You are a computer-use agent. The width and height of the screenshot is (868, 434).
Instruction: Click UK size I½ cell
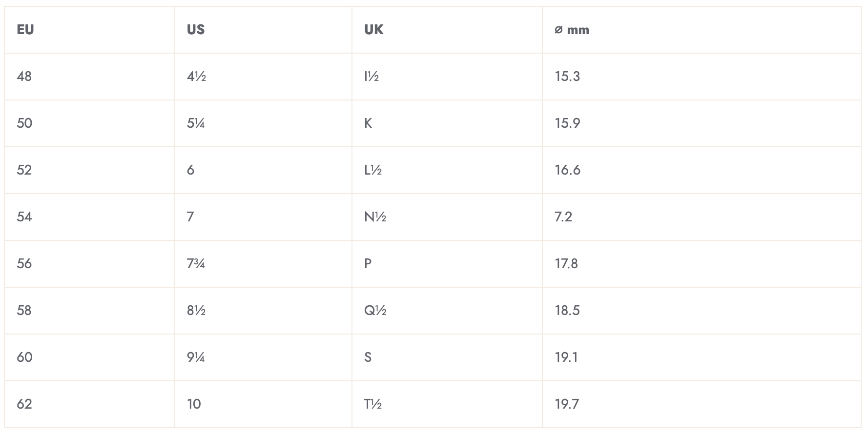(x=372, y=77)
